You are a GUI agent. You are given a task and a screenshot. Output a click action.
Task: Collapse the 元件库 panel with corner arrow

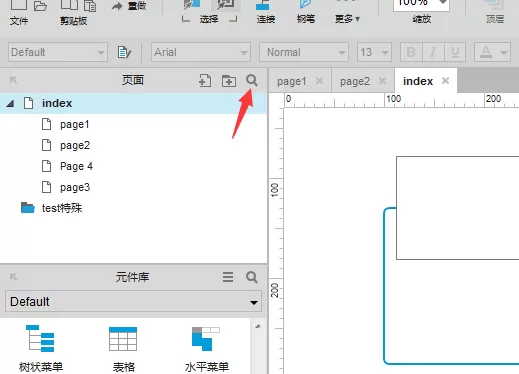pyautogui.click(x=13, y=277)
